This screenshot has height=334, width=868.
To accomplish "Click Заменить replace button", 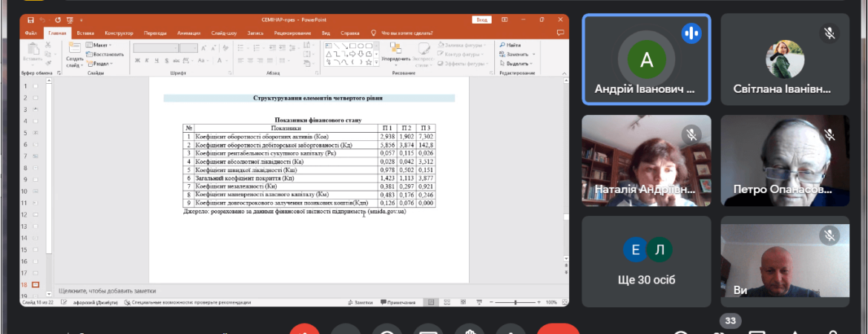I will (x=517, y=54).
